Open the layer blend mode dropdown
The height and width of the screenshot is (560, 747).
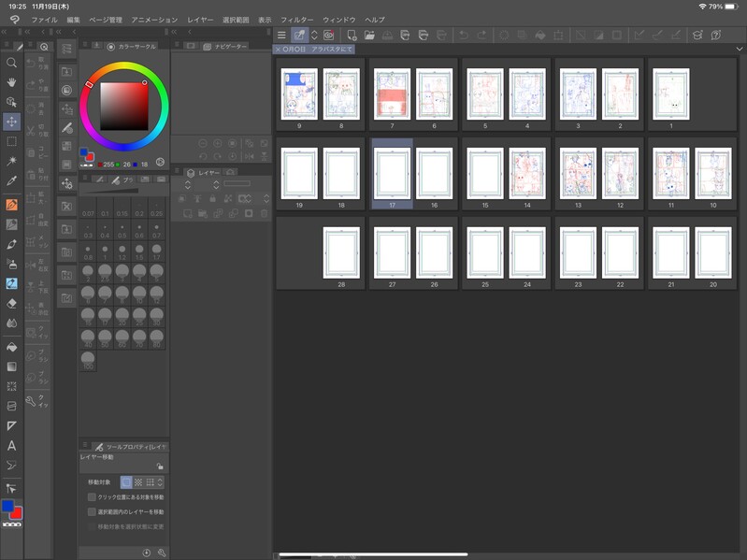coord(188,184)
